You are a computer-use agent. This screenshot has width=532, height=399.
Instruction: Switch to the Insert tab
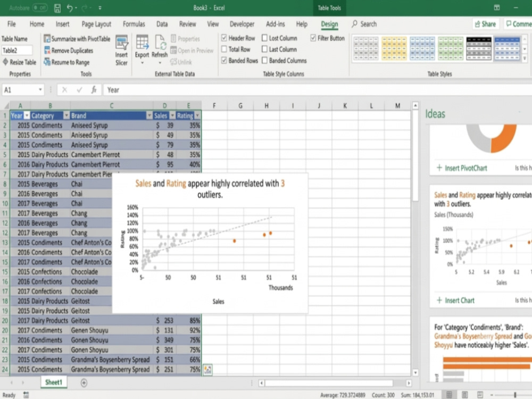point(62,24)
